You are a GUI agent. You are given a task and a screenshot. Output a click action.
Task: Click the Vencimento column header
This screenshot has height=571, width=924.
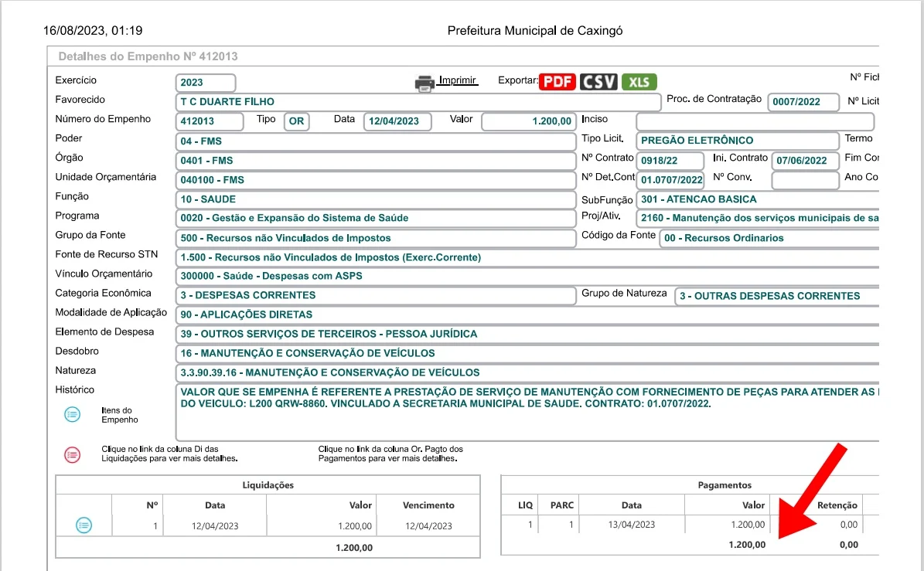428,505
